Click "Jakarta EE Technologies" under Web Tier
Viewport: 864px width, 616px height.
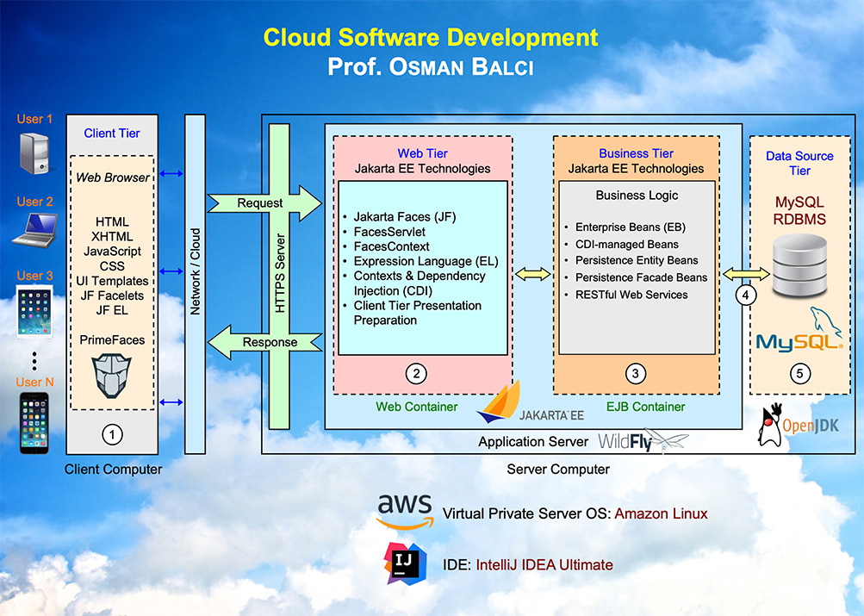(x=422, y=169)
